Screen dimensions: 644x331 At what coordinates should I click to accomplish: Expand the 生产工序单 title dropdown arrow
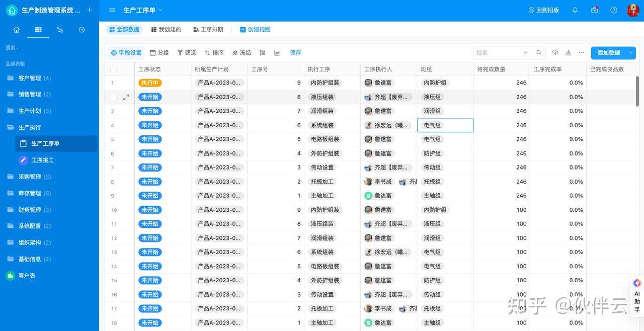pyautogui.click(x=159, y=10)
